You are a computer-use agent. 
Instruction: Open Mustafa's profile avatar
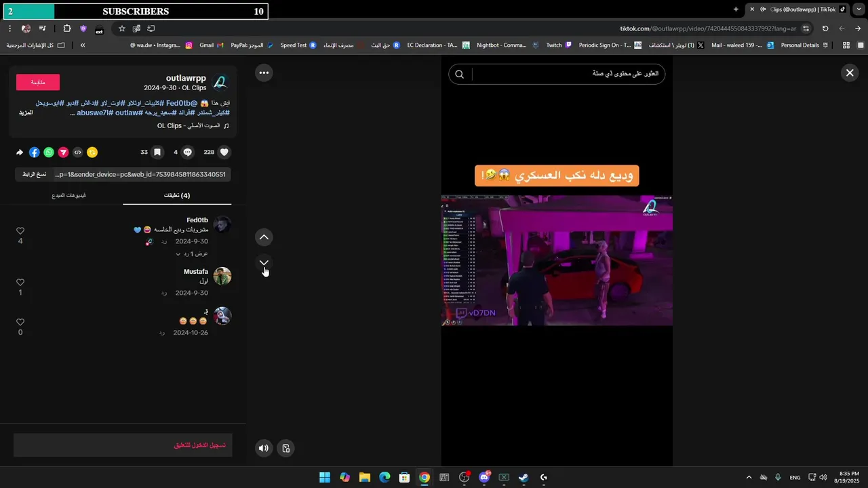pyautogui.click(x=222, y=276)
